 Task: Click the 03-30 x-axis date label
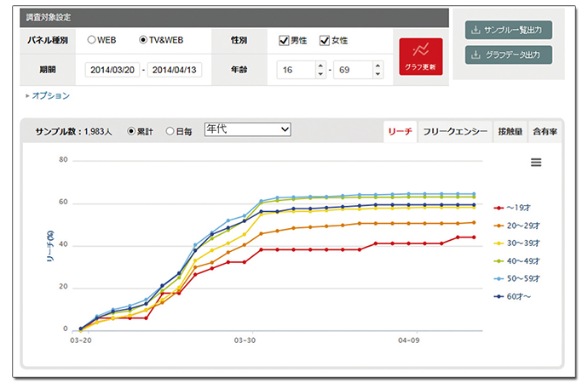point(245,340)
